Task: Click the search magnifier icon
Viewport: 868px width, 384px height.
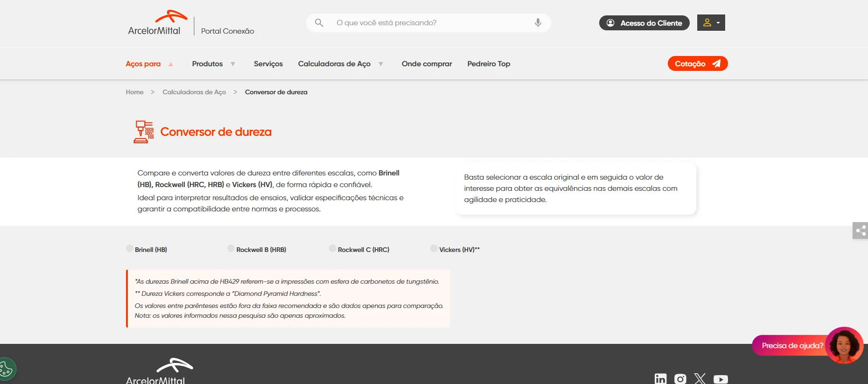Action: pos(319,23)
